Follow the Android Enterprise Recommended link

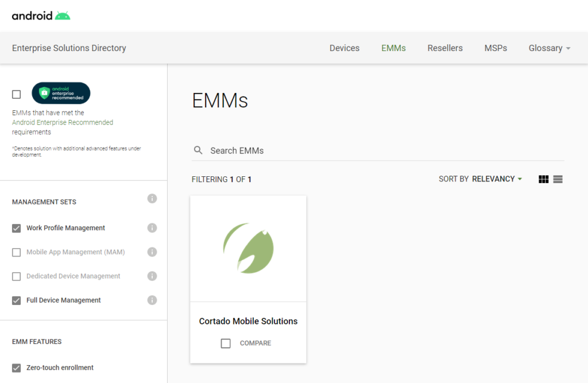(62, 122)
